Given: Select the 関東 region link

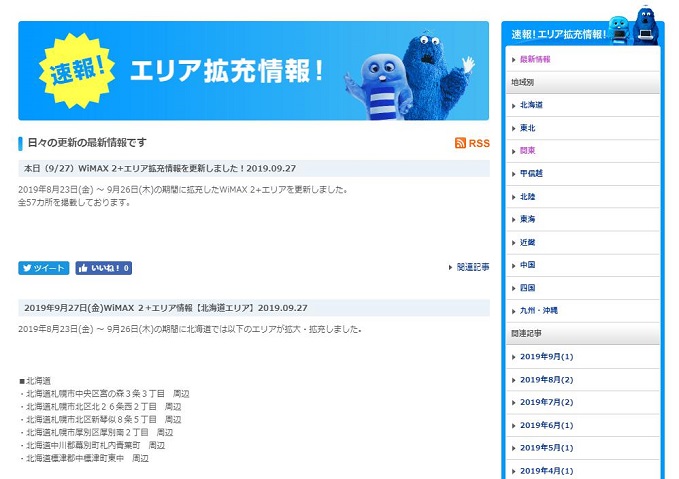Looking at the screenshot, I should [x=527, y=151].
